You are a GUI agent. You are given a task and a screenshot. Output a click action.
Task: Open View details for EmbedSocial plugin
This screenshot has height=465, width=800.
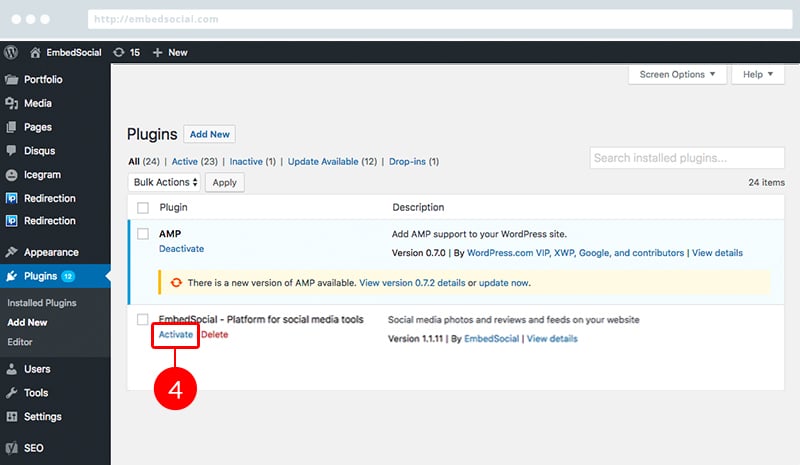[x=552, y=338]
